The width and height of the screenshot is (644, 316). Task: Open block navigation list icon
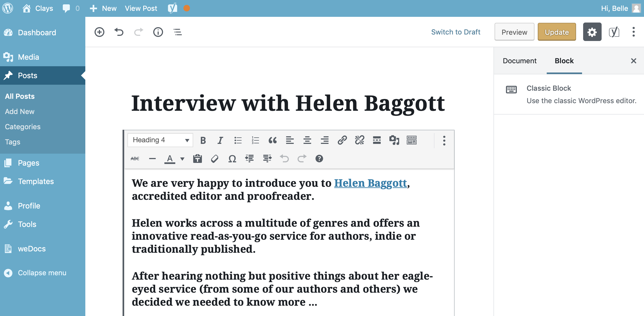point(177,32)
